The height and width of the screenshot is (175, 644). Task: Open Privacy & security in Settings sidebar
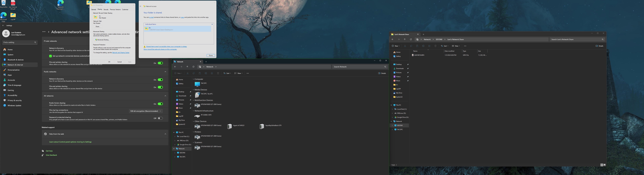20,100
